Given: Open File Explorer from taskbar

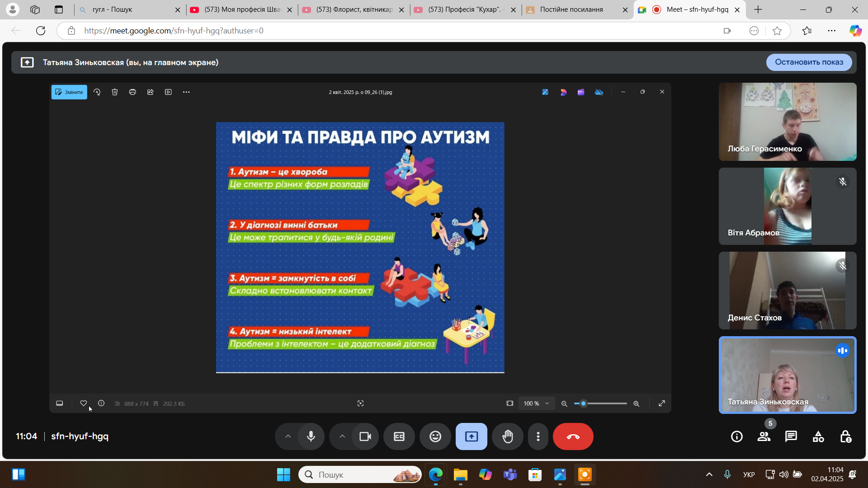Looking at the screenshot, I should 460,474.
